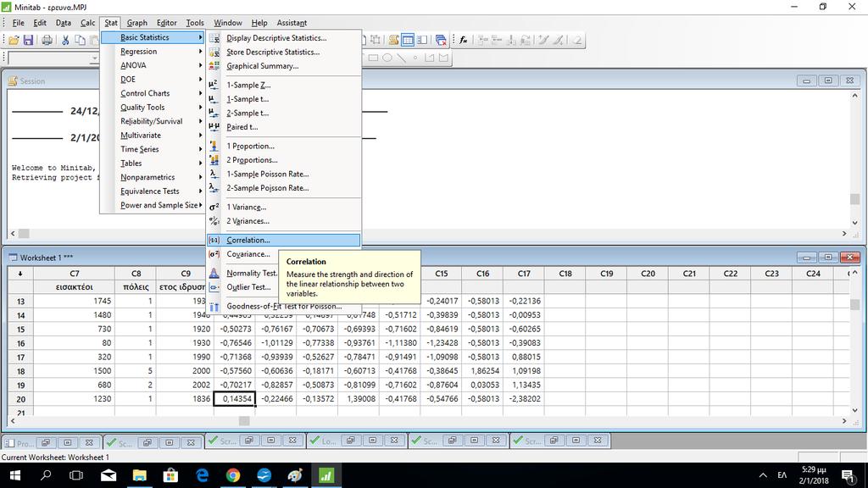Select Correlation... menu item
The image size is (868, 488).
(x=284, y=240)
